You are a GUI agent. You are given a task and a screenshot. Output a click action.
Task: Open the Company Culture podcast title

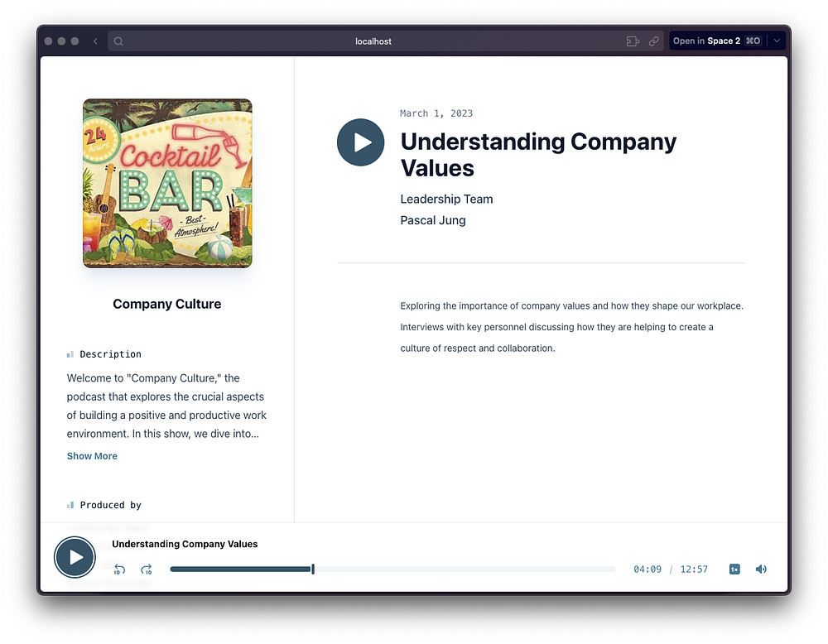coord(167,304)
